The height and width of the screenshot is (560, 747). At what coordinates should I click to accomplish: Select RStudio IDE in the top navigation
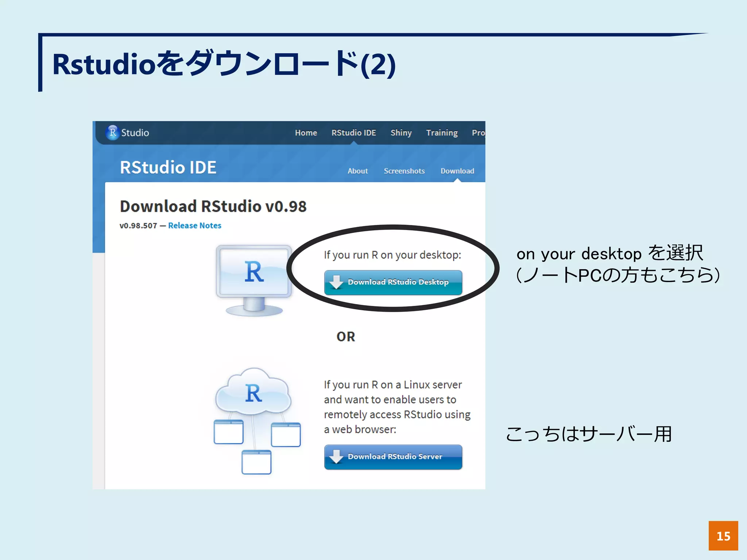point(353,133)
